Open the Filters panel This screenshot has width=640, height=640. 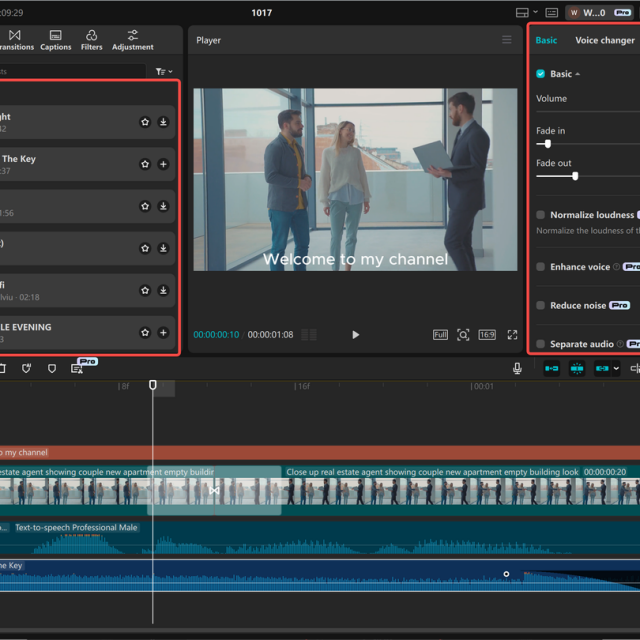click(91, 40)
